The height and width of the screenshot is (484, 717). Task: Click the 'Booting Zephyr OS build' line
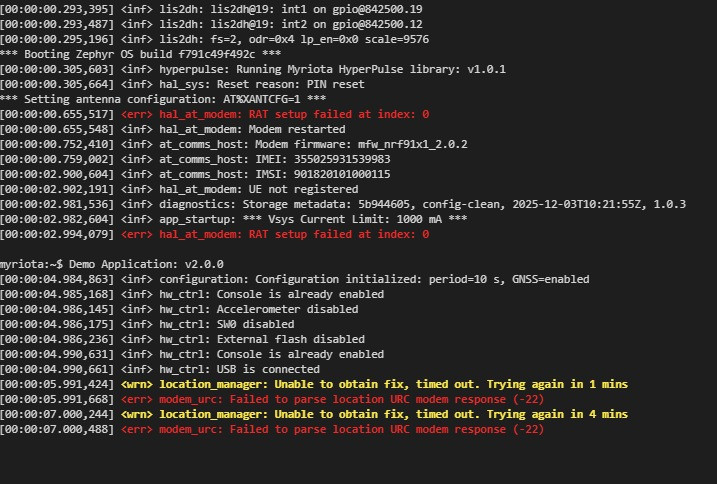pyautogui.click(x=141, y=54)
